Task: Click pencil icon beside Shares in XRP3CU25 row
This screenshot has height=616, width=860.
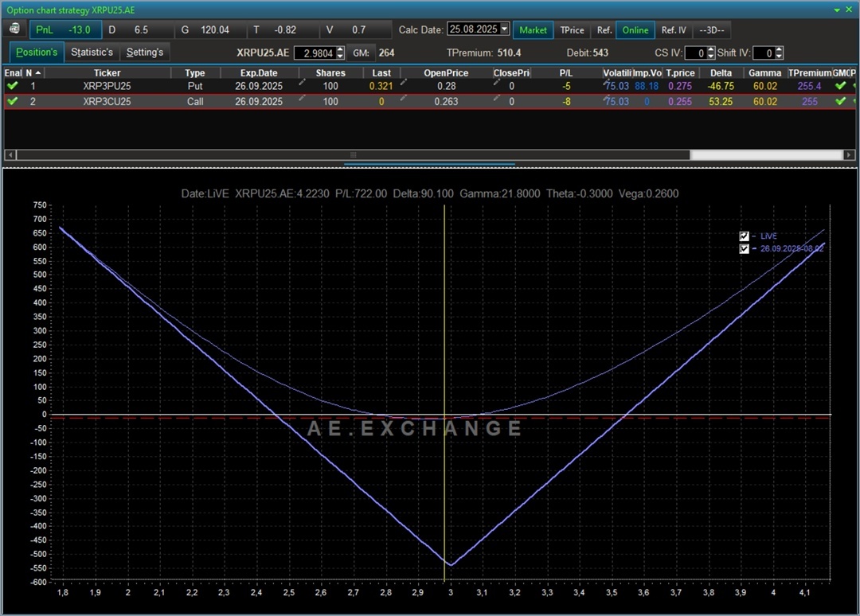Action: 302,98
